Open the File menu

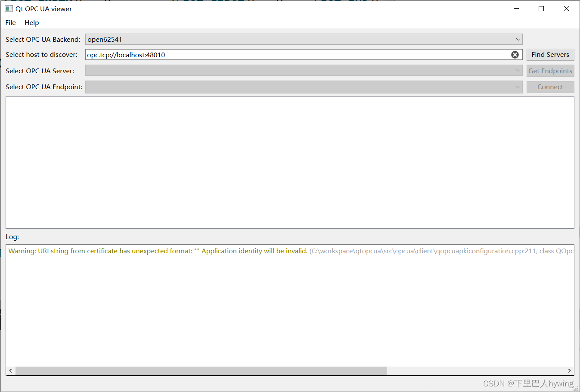[10, 23]
